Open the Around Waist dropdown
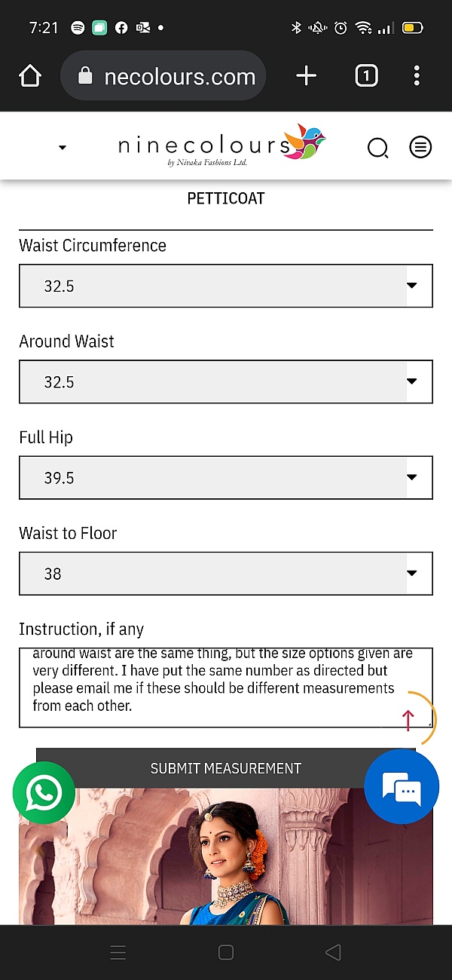This screenshot has height=980, width=452. [226, 381]
